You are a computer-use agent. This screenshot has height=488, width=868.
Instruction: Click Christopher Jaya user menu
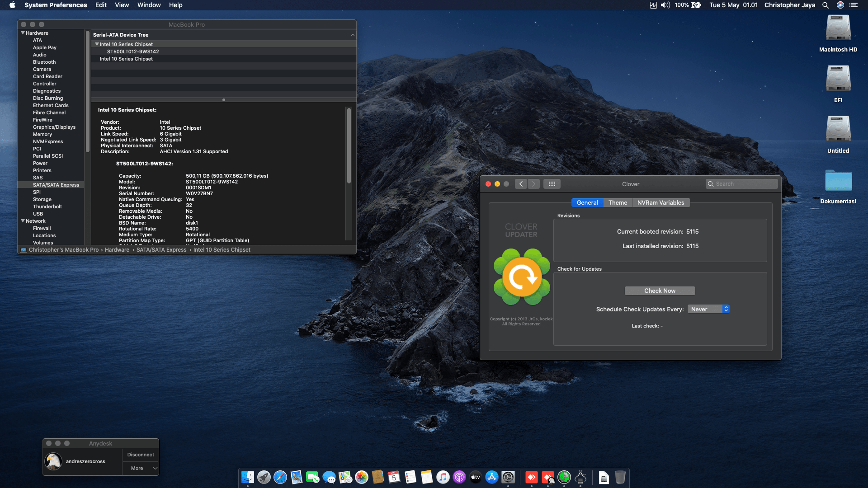789,5
